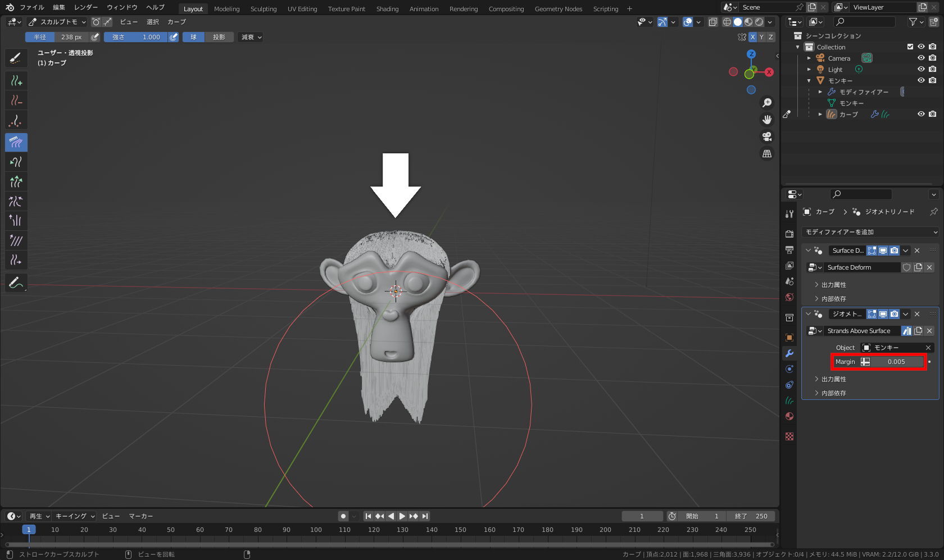Select the Slide sculpt tool
The image size is (944, 560).
[16, 260]
